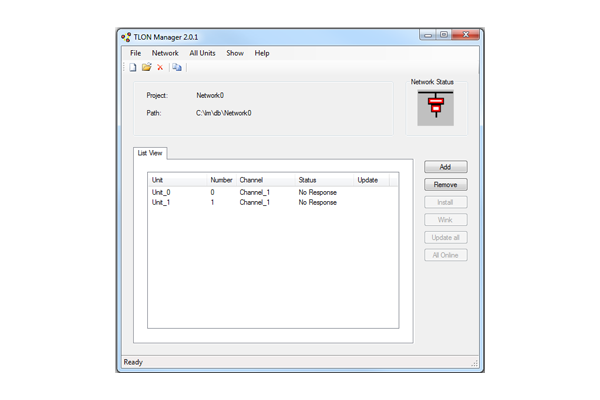The height and width of the screenshot is (400, 600).
Task: Switch to the List View tab
Action: [151, 153]
